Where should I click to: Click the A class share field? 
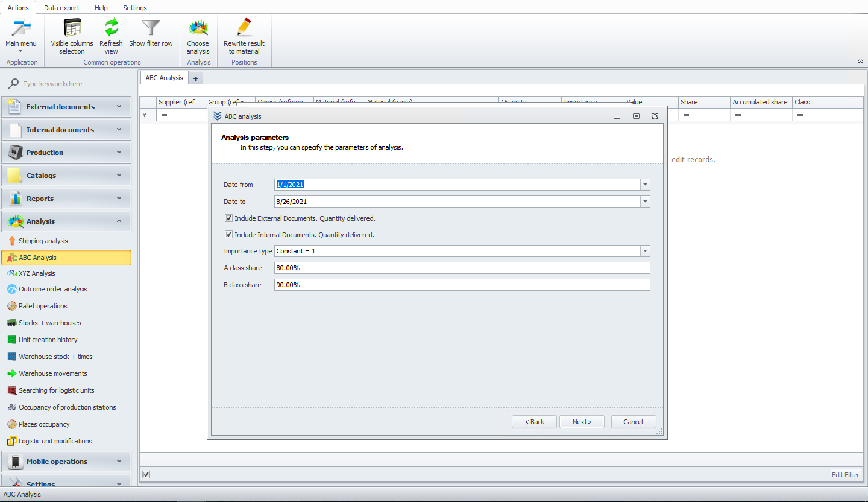tap(462, 268)
